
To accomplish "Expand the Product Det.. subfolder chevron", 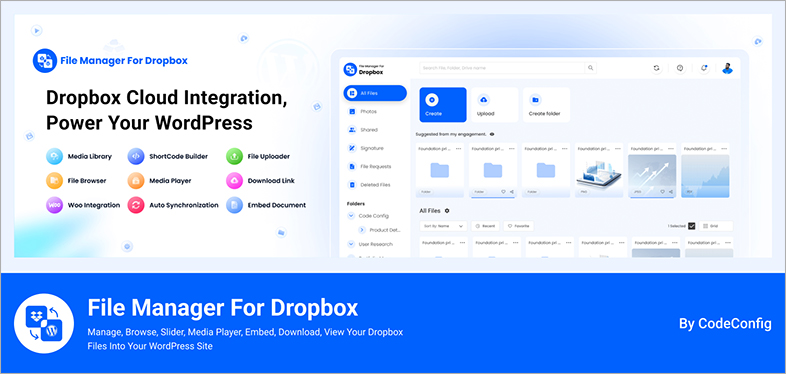I will (x=362, y=230).
